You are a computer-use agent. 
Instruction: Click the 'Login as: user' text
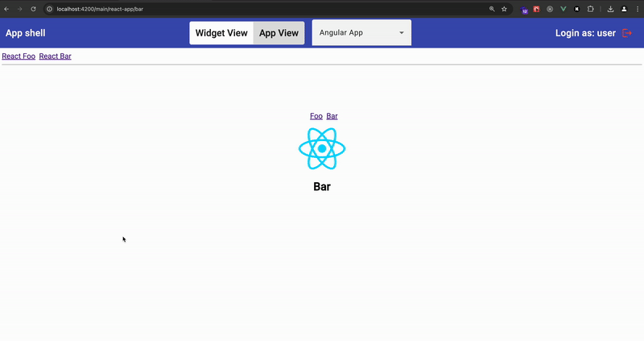[x=585, y=33]
